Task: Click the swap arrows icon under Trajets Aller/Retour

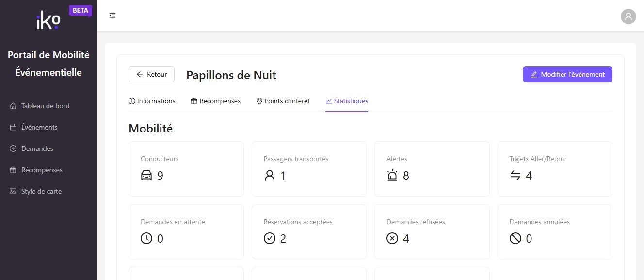Action: pyautogui.click(x=515, y=176)
